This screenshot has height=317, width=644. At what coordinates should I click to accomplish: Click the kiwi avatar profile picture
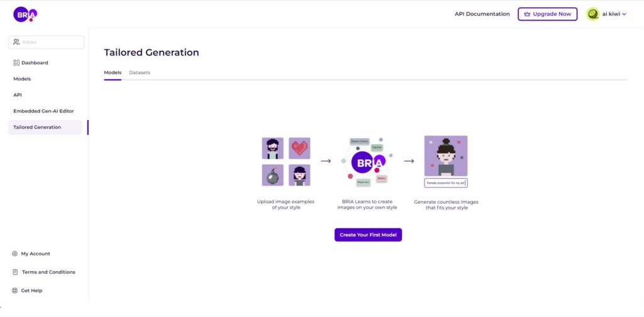click(x=592, y=14)
